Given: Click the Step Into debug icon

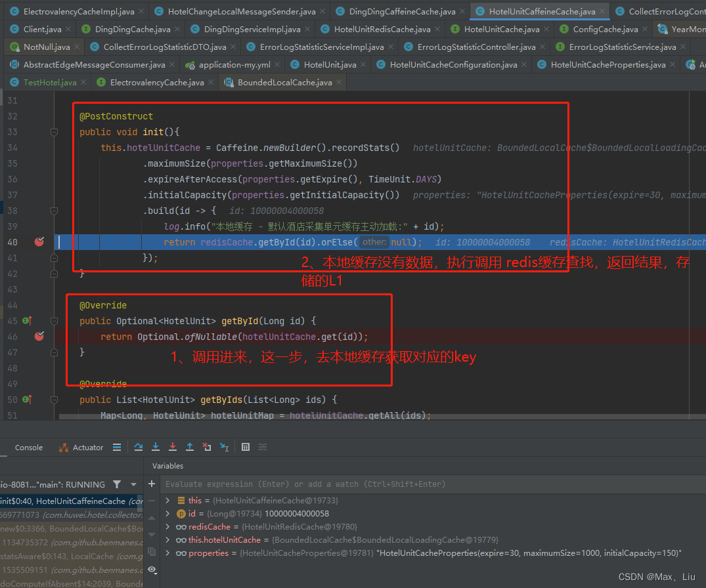Looking at the screenshot, I should [x=156, y=447].
